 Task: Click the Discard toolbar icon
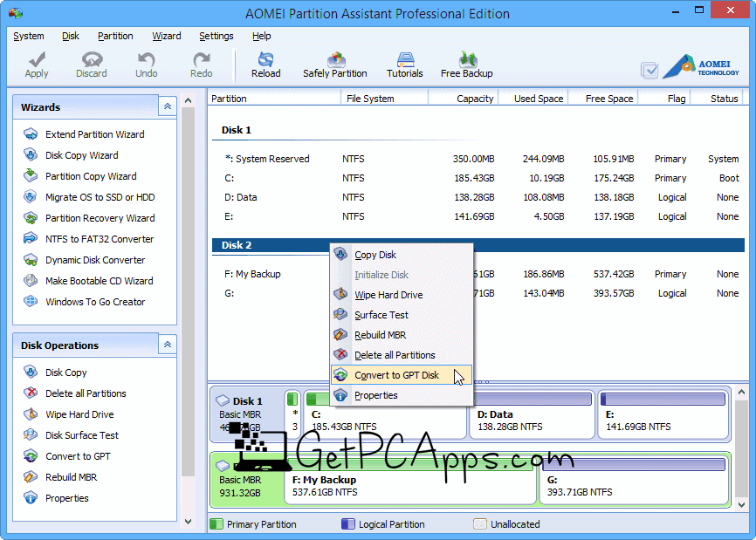point(91,64)
